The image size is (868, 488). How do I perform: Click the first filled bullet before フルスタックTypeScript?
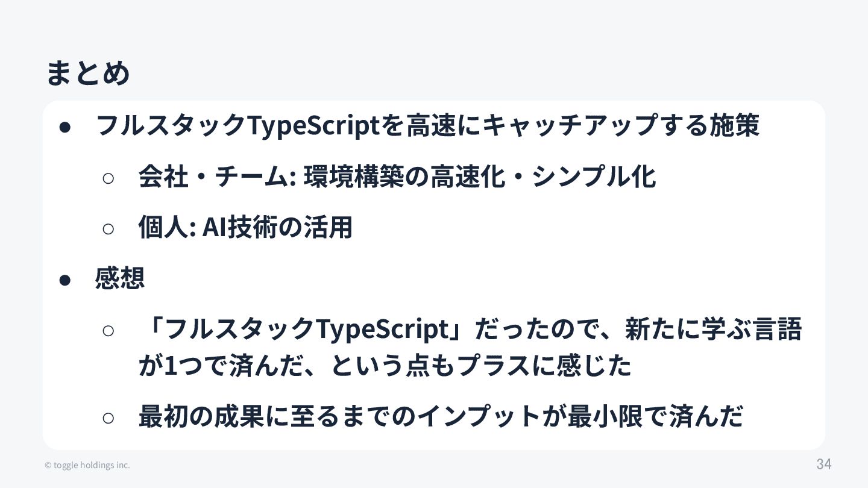click(66, 127)
